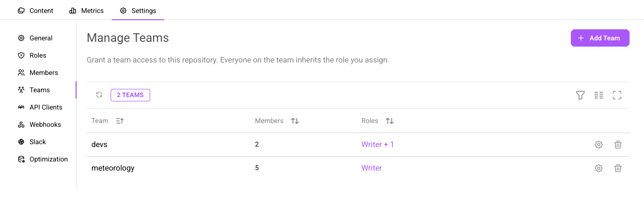Open the Writer + 1 roles link

point(378,144)
